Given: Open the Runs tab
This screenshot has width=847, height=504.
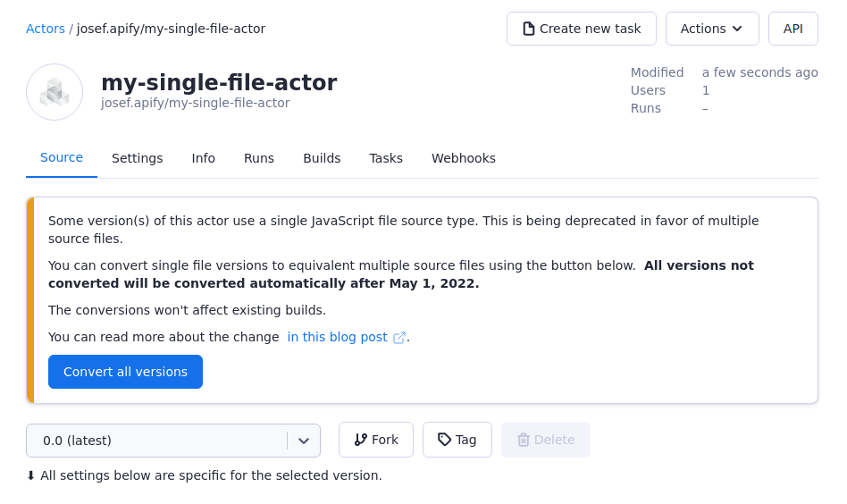Looking at the screenshot, I should pyautogui.click(x=259, y=158).
